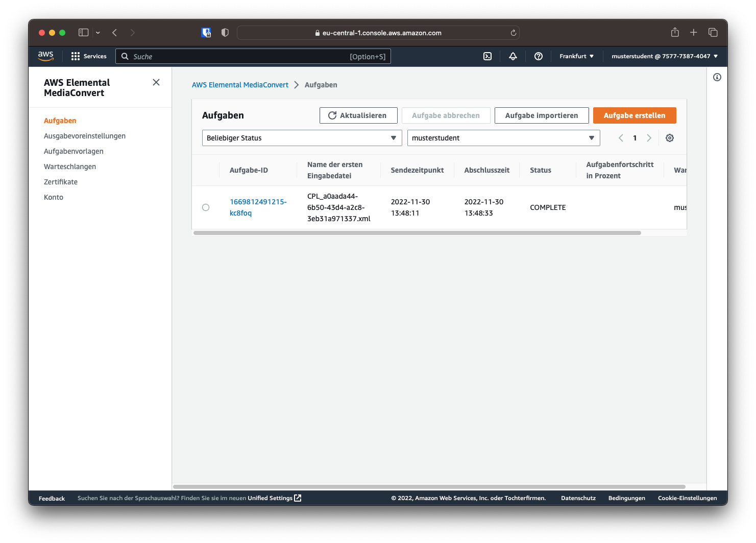Toggle Safari sidebar icon
756x543 pixels.
pos(84,33)
